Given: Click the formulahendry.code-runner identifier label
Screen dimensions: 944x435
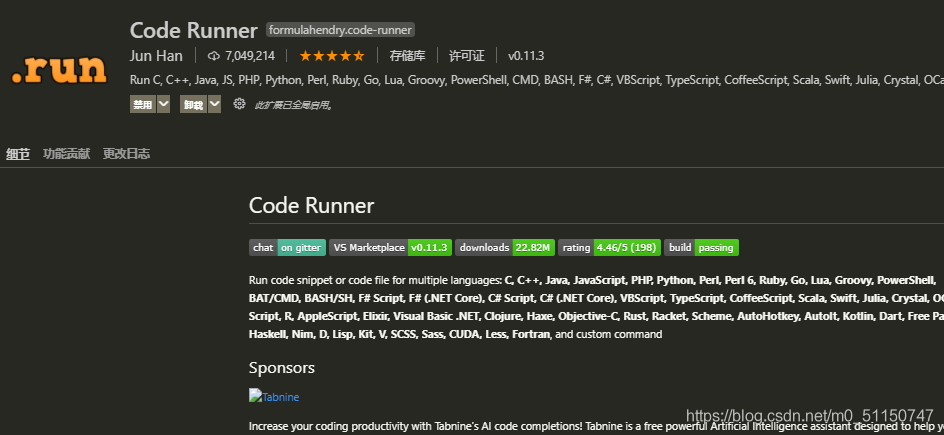Looking at the screenshot, I should click(x=340, y=30).
